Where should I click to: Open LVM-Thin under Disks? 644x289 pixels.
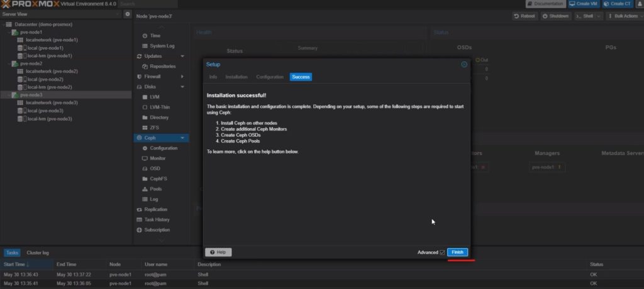[x=160, y=107]
